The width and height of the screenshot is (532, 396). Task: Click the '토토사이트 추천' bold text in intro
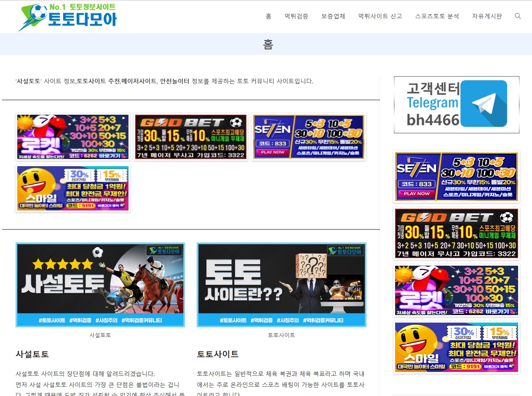coord(98,81)
